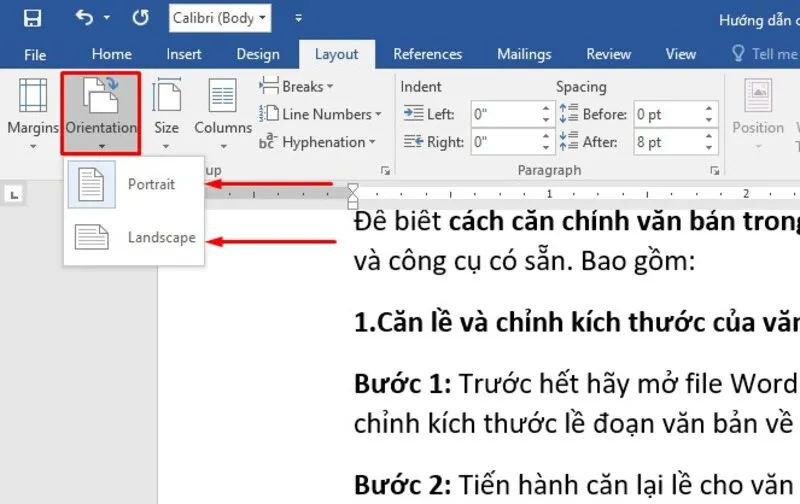Click the Indent Right input field
Screen dimensions: 800x504
[x=505, y=142]
